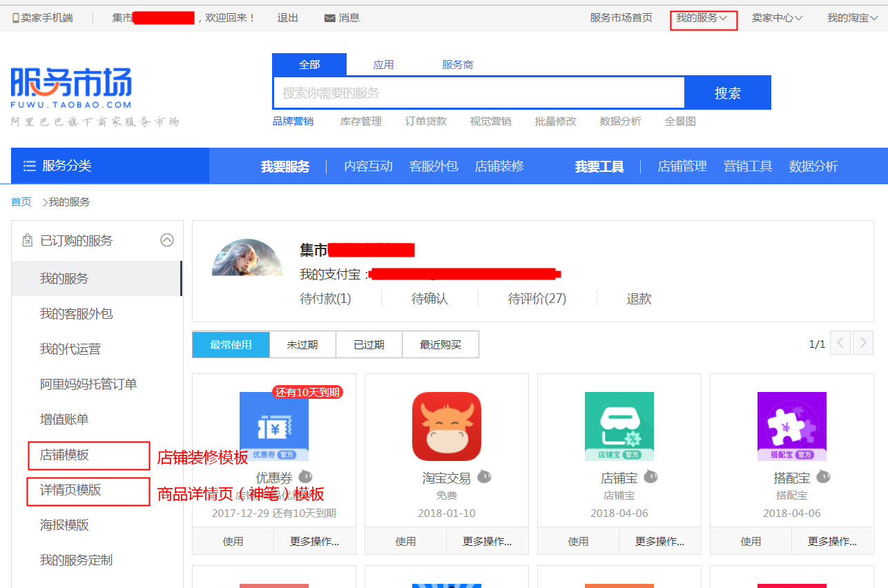Go to previous page arrow
Viewport: 888px width, 588px height.
[x=840, y=343]
